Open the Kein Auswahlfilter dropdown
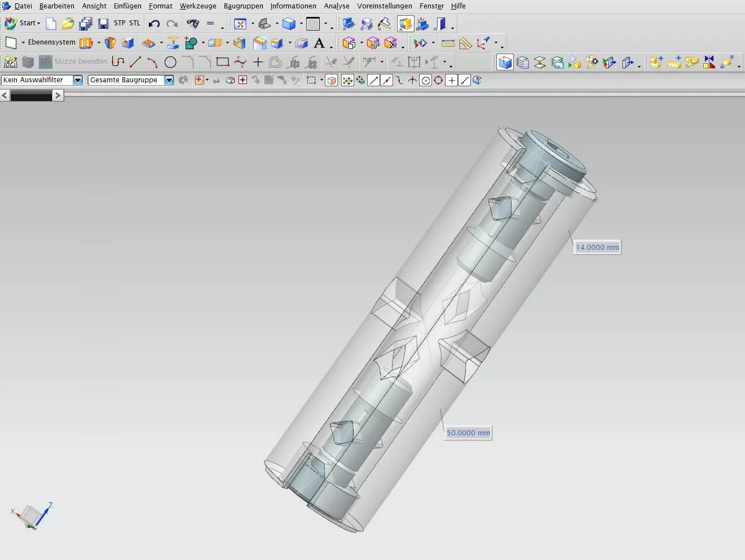This screenshot has height=560, width=745. 78,80
